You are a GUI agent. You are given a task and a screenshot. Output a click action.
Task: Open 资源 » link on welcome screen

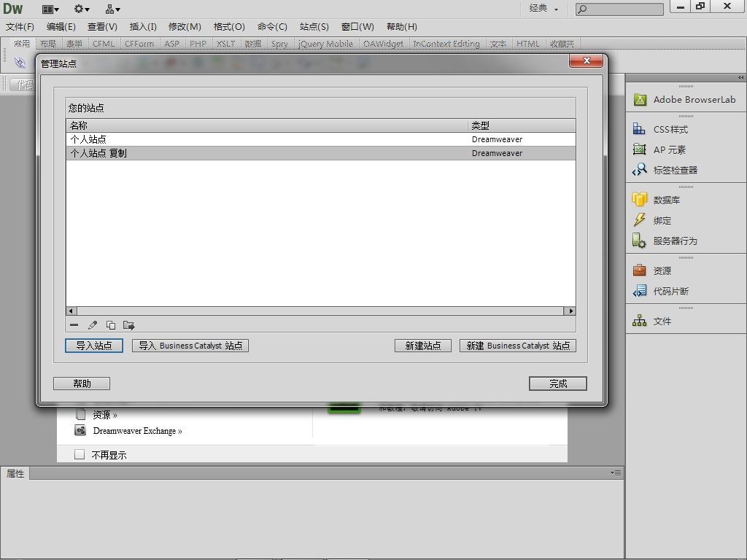coord(105,415)
